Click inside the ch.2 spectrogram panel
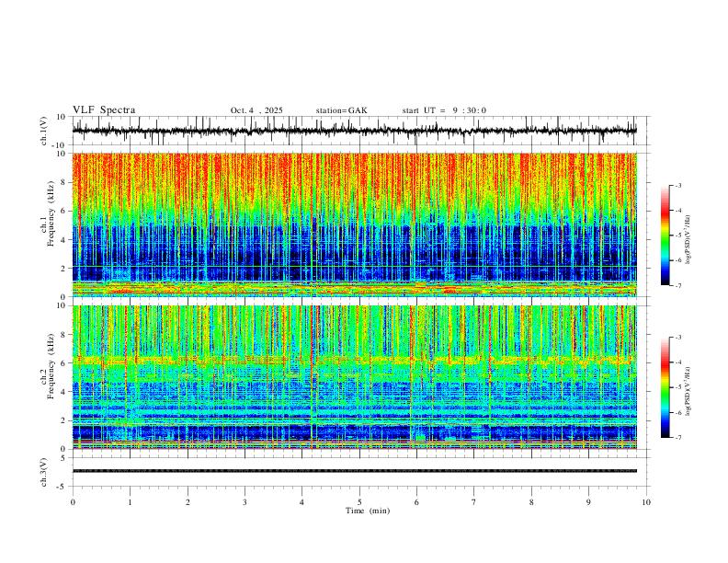This screenshot has height=563, width=728. [x=354, y=377]
